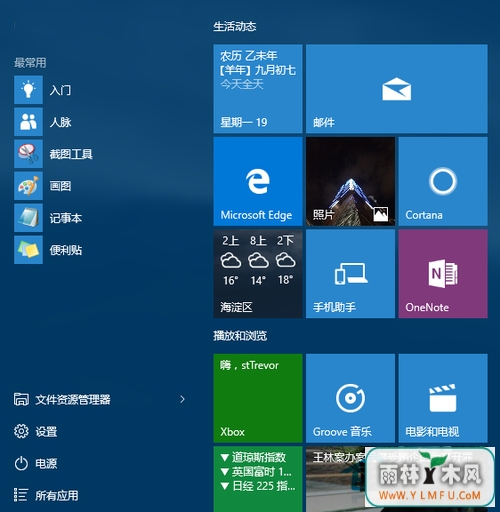The width and height of the screenshot is (500, 512).
Task: Click the 文件资源管理器 text button
Action: pos(73,399)
